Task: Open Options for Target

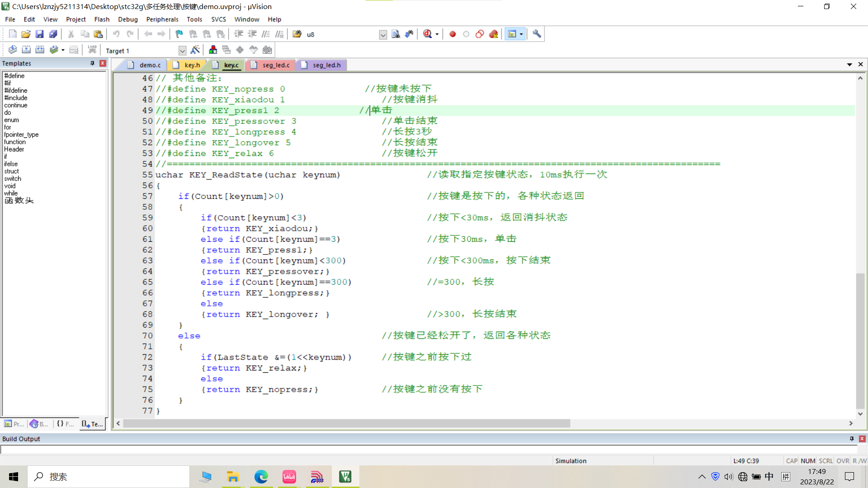Action: click(195, 50)
